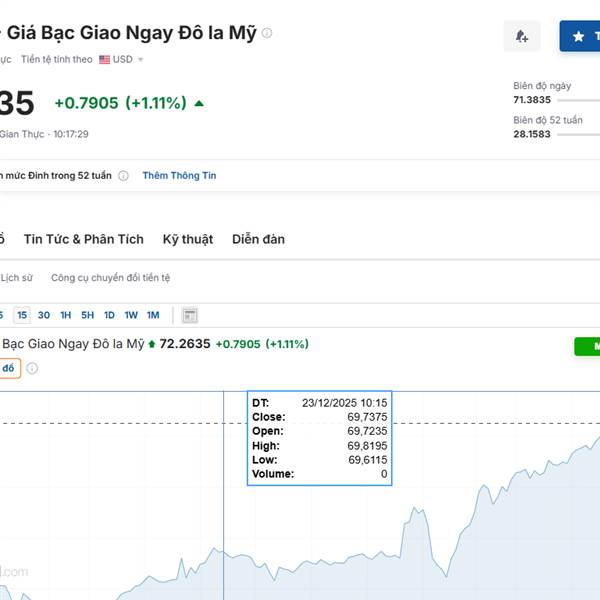Choose the 1D chart timeframe
This screenshot has height=600, width=600.
click(110, 315)
